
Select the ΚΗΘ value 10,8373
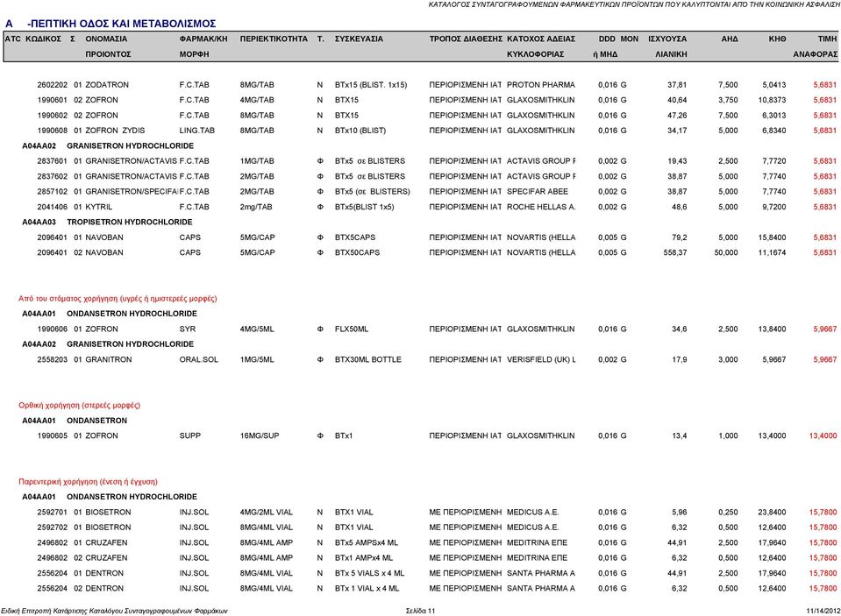[x=772, y=100]
